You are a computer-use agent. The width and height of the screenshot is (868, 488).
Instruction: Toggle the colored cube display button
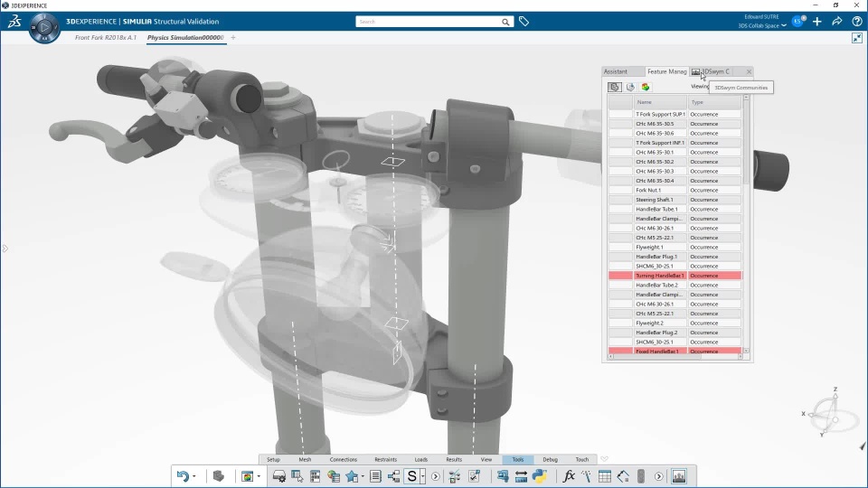(x=646, y=87)
